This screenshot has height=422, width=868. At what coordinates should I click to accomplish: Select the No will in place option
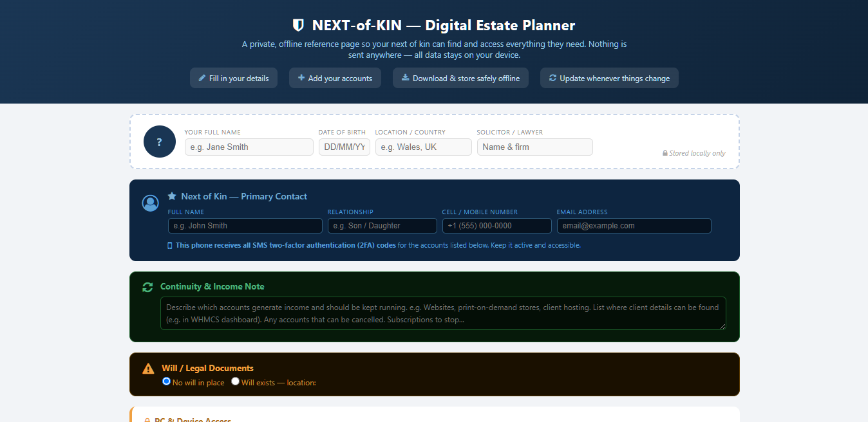coord(166,381)
